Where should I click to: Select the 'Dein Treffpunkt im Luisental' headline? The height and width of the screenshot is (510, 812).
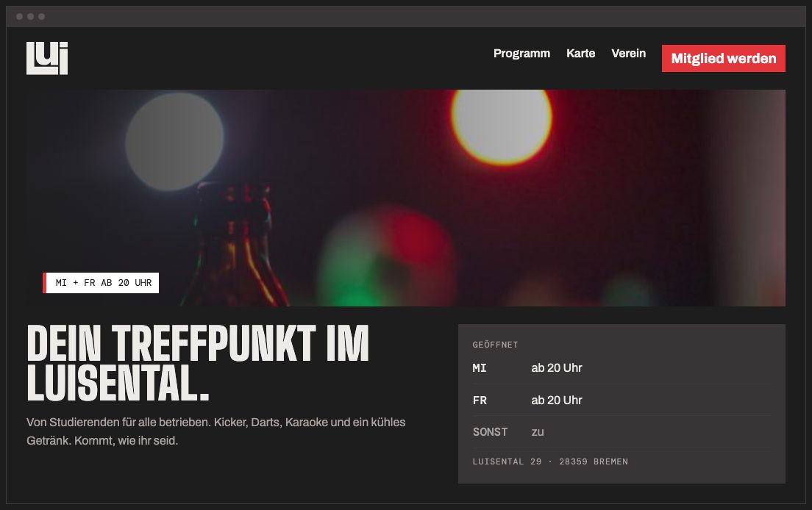point(198,363)
